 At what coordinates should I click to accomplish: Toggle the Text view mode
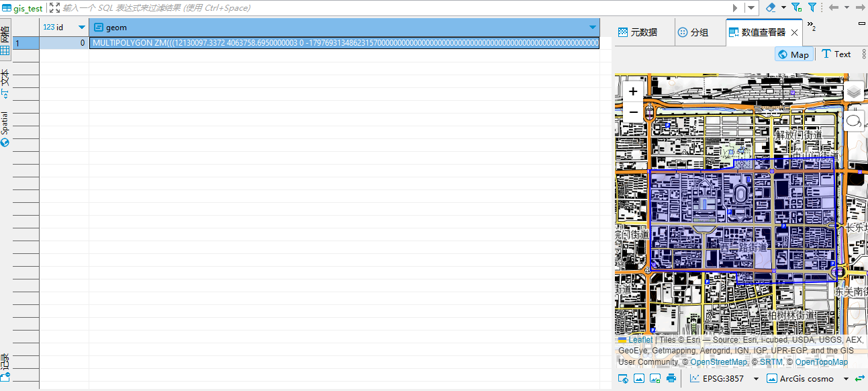point(836,54)
